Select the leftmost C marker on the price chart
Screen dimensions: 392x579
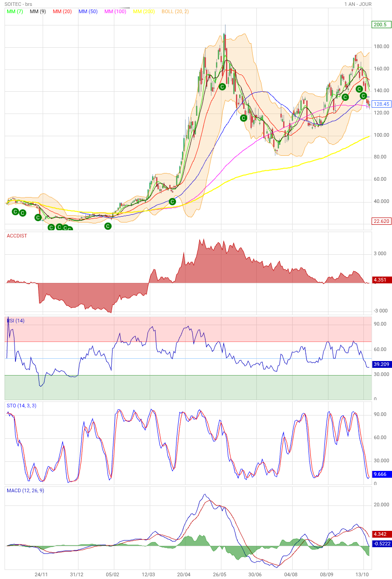pos(15,212)
